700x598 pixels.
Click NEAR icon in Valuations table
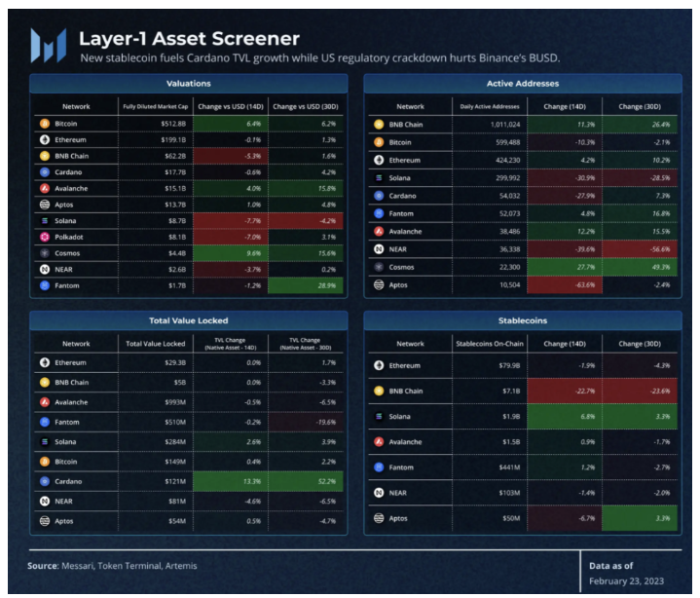45,270
